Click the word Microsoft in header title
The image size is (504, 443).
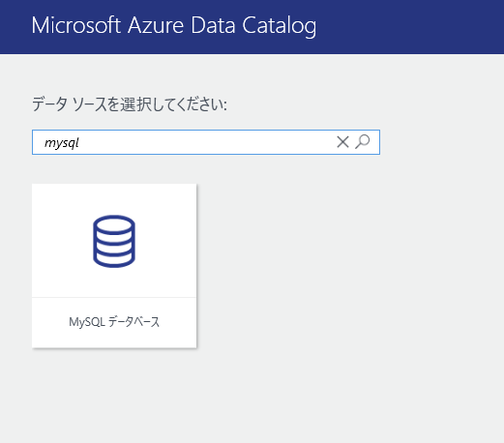coord(75,25)
